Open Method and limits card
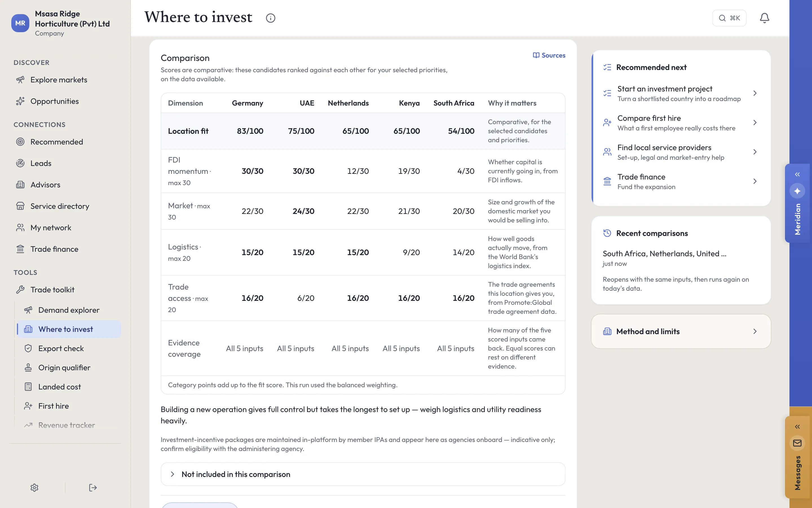This screenshot has height=508, width=812. [681, 331]
